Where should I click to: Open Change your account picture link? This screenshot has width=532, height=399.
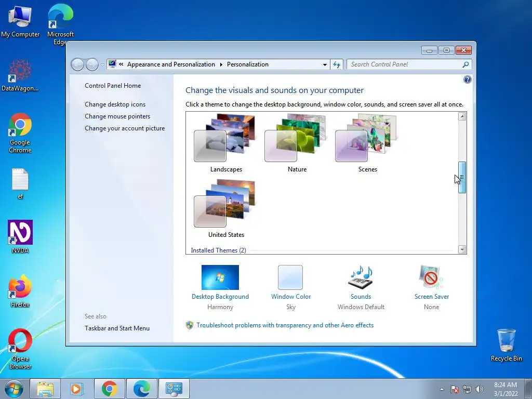[x=125, y=128]
